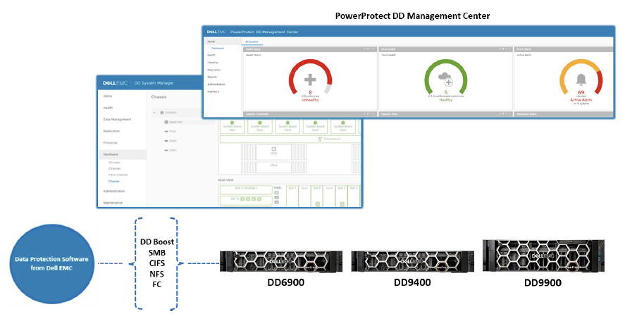Viewport: 644px width, 328px height.
Task: Click the topmost iDRAC port icon
Action: pos(276,193)
